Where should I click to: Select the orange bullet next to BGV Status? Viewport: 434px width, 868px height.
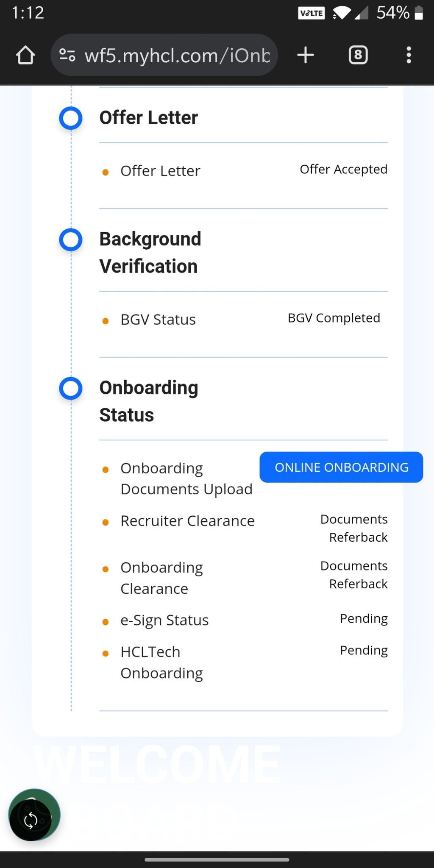(x=105, y=320)
